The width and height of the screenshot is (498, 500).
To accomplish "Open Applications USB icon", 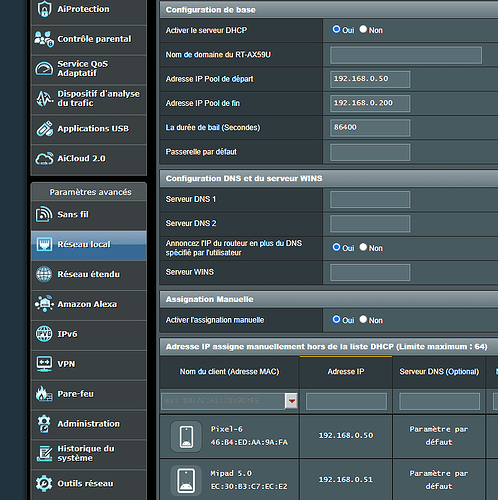I will 44,129.
